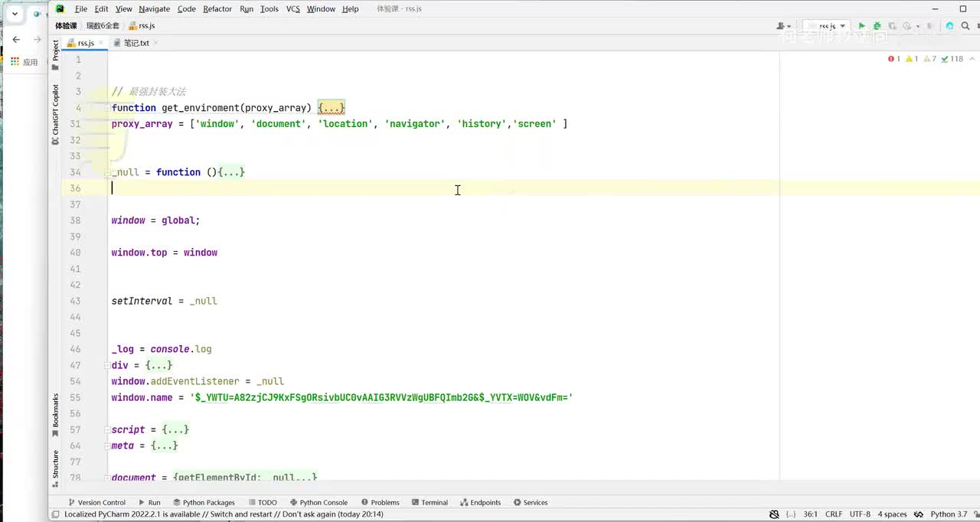Change the UTF-8 file encoding

click(x=860, y=514)
